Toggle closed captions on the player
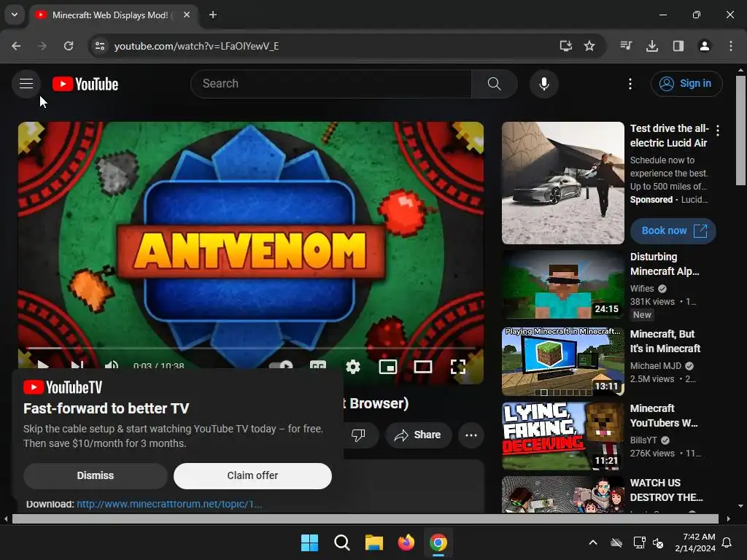Screen dimensions: 747x560 pyautogui.click(x=318, y=365)
